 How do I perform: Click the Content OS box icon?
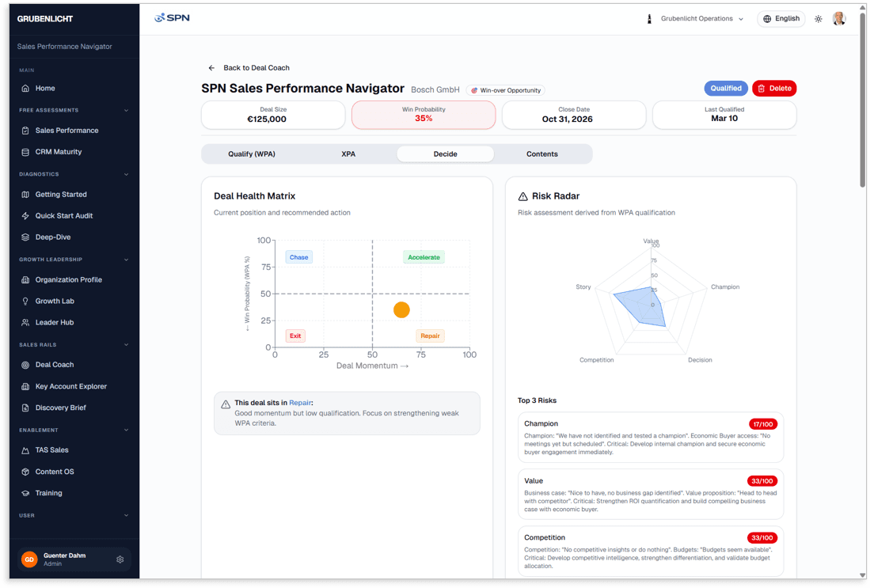25,472
